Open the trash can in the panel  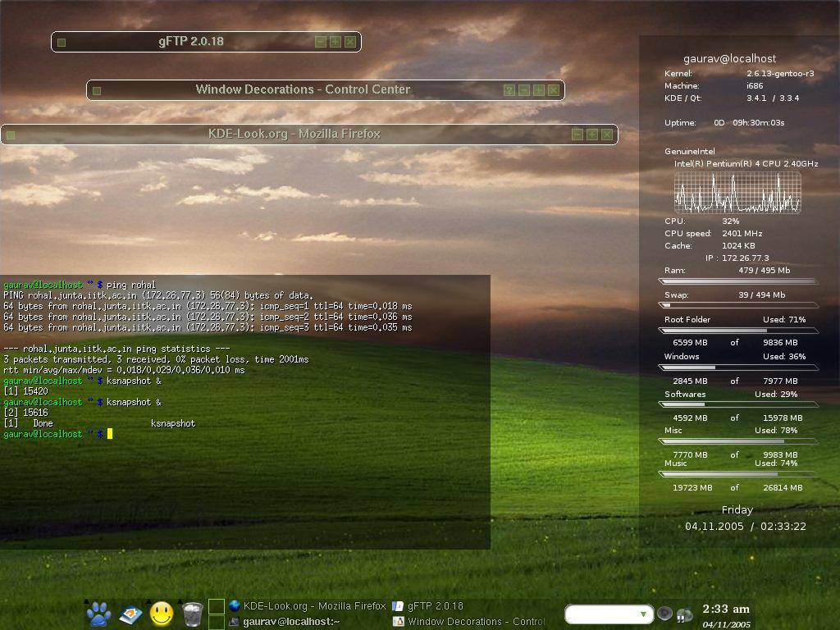point(192,614)
